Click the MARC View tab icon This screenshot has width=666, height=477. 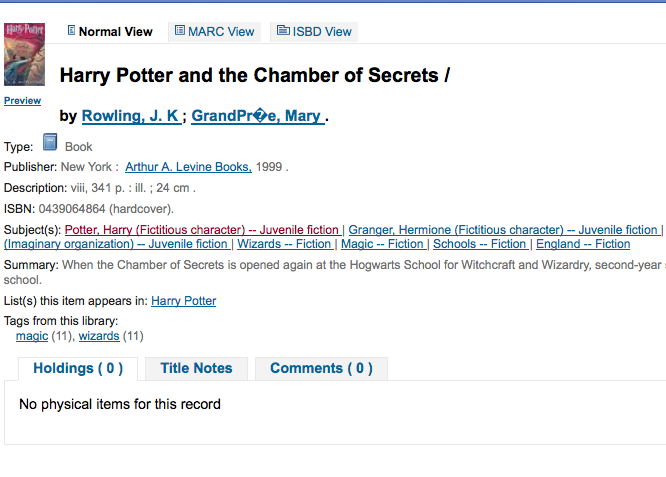[x=179, y=31]
